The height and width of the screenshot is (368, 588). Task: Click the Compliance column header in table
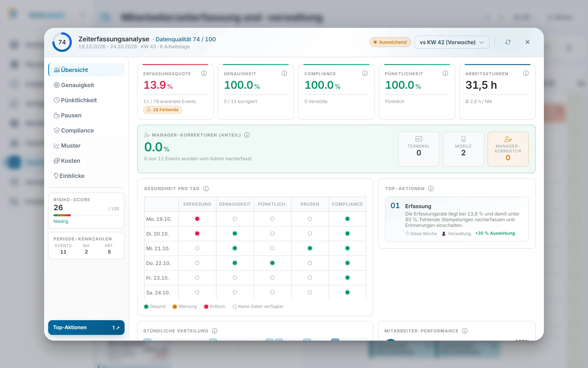tap(347, 204)
